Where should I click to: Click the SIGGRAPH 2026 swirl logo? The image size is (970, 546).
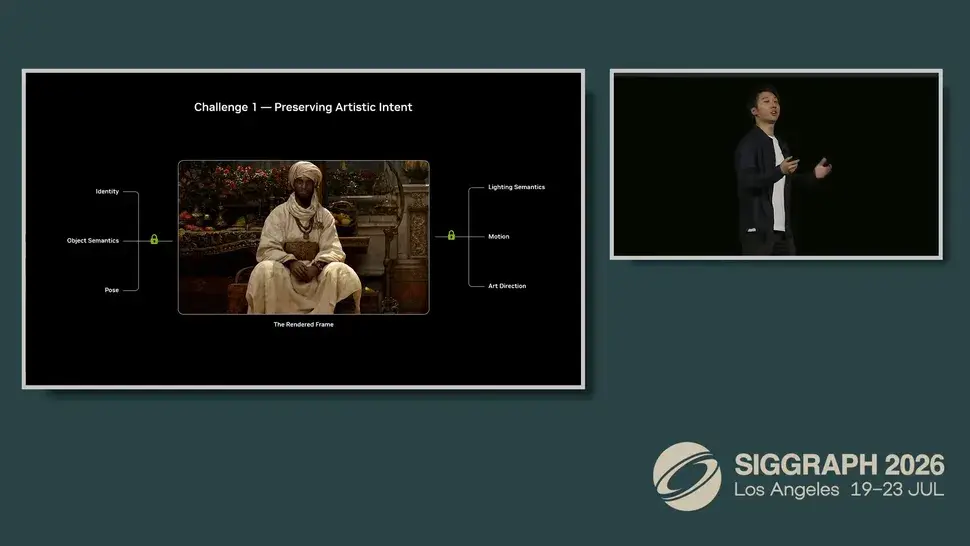pos(687,476)
